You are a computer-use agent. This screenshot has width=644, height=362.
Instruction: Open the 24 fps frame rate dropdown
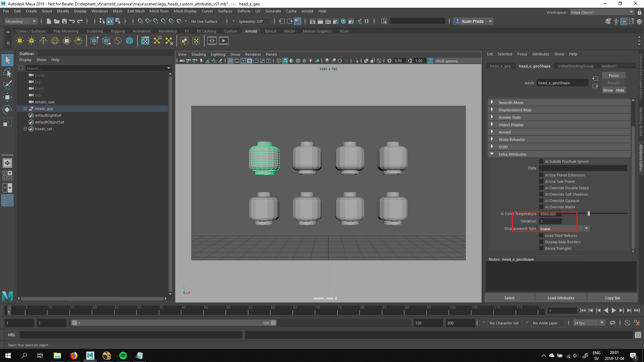(x=589, y=323)
